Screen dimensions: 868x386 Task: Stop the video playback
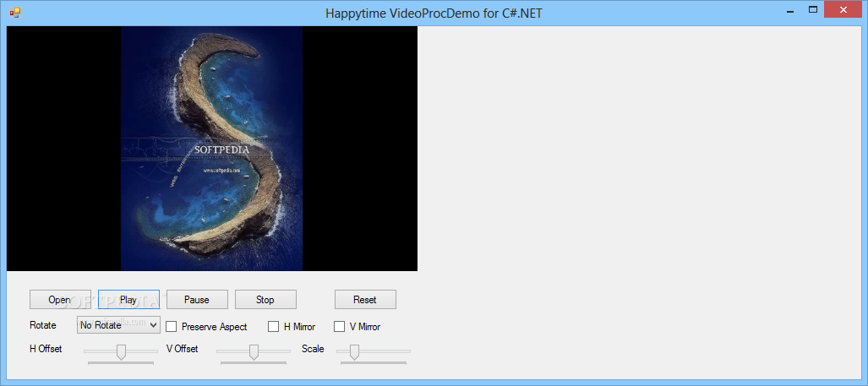pos(265,300)
